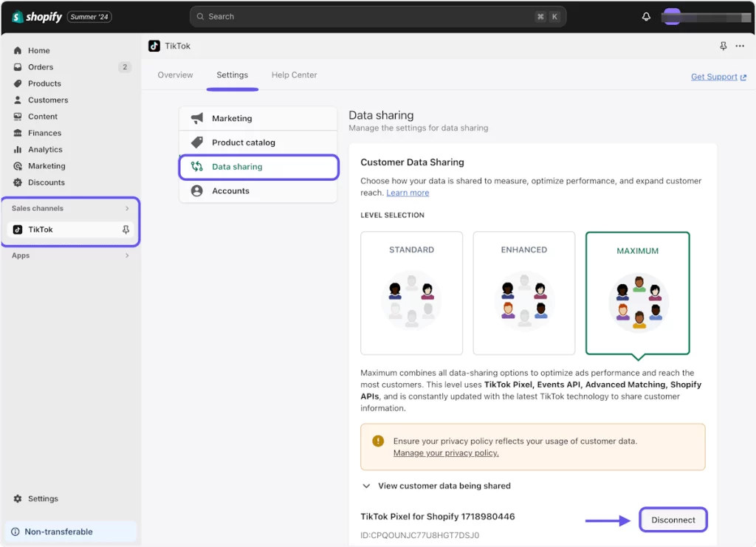This screenshot has width=756, height=547.
Task: Open Discounts in the sidebar
Action: [47, 182]
